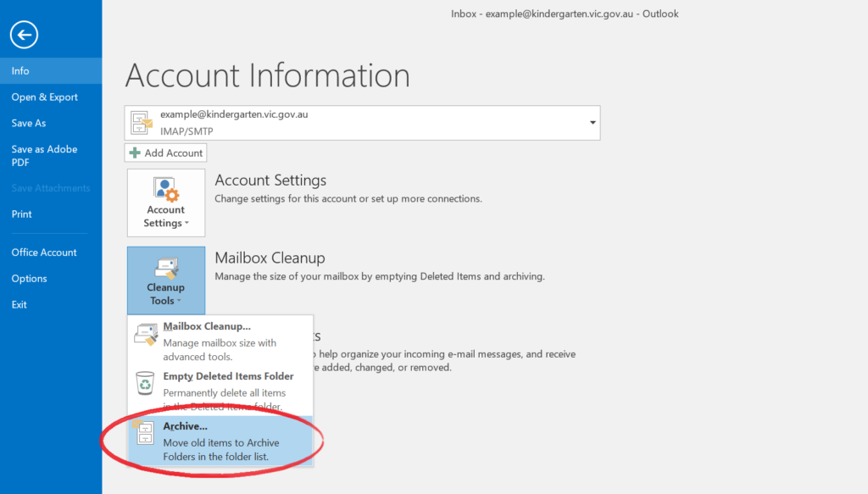
Task: Click the window title 'Inbox - example@kindergarten.vic.gov.au - Outlook'
Action: 565,14
